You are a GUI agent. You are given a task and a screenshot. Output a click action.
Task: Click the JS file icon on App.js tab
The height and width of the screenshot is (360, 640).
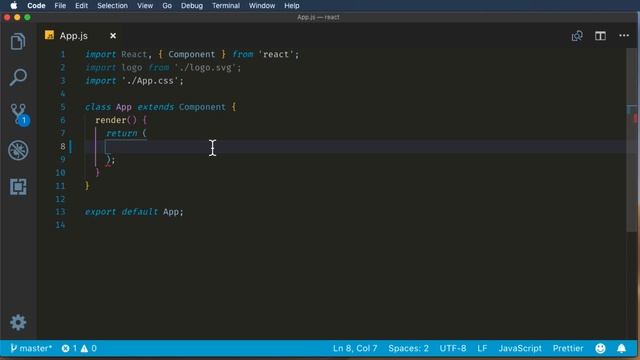pos(49,35)
